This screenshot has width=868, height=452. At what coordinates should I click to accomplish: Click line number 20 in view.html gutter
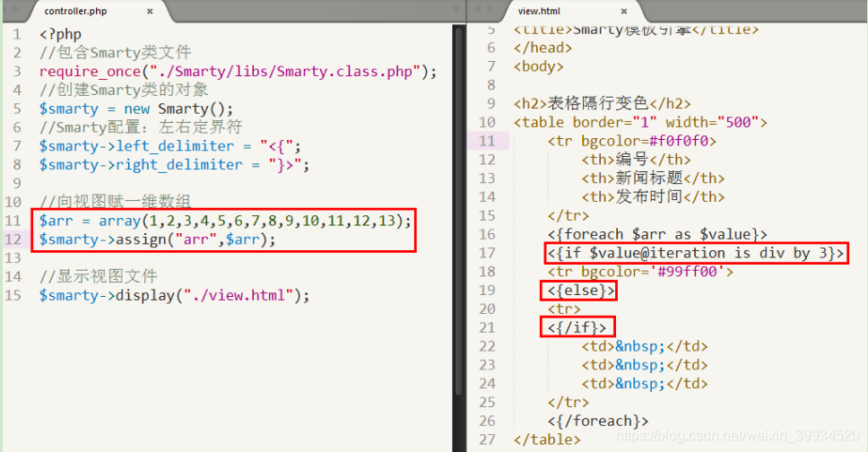tap(487, 309)
